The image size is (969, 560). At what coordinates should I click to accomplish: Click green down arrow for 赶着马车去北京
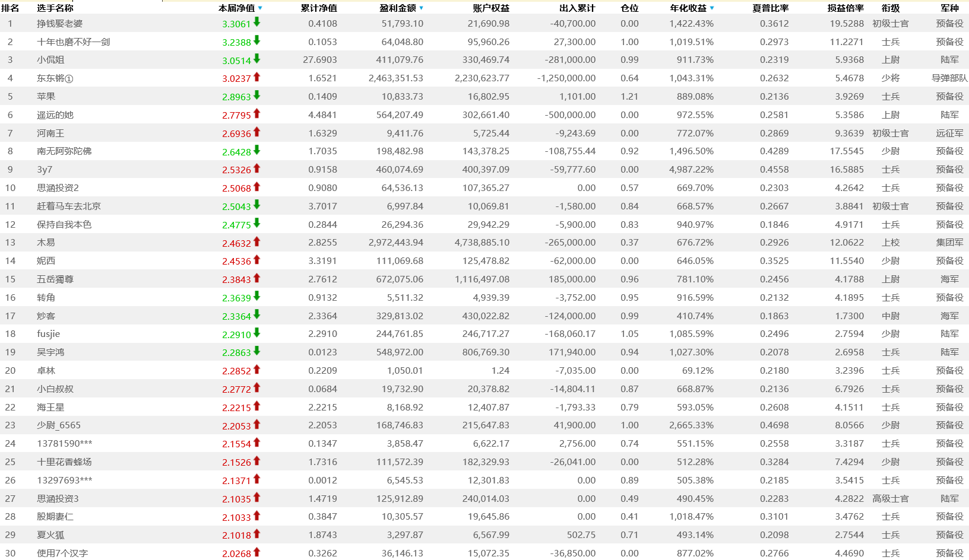tap(257, 205)
